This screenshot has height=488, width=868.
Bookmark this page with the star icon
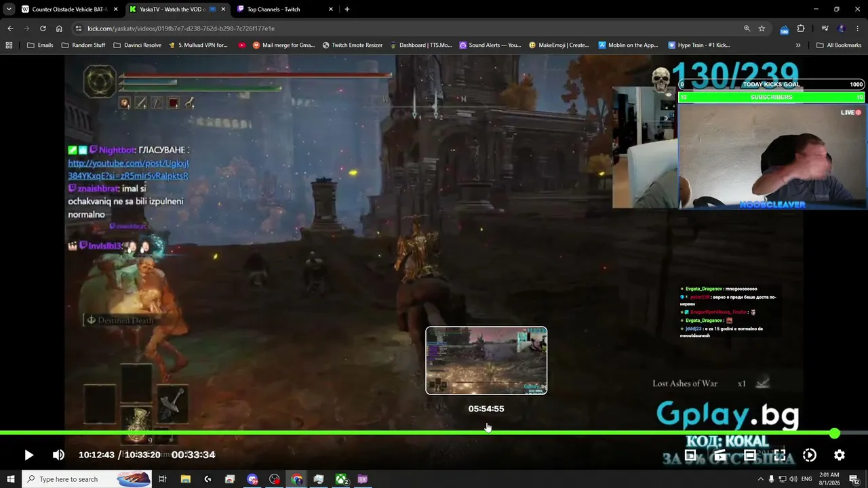click(762, 28)
